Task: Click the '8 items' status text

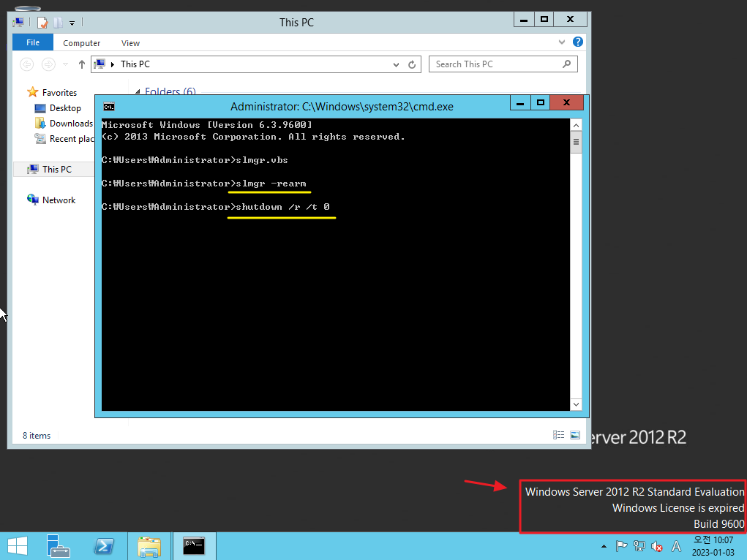Action: point(37,435)
